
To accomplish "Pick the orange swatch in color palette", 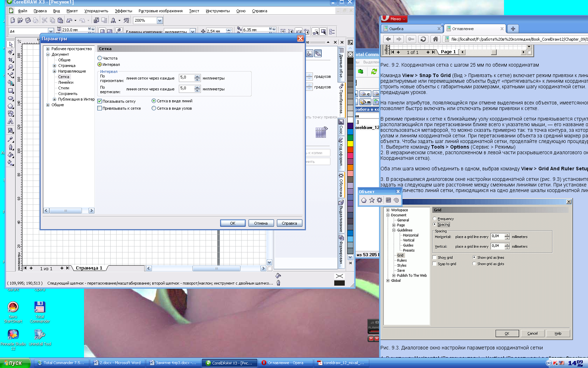I will [350, 168].
